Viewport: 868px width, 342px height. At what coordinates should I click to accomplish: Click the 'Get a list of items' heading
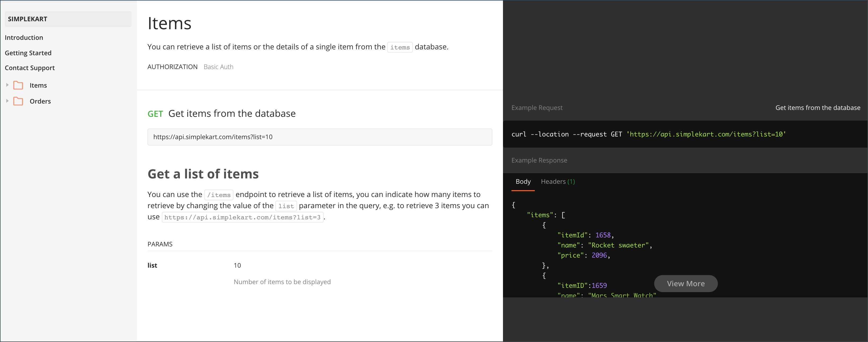pyautogui.click(x=203, y=174)
